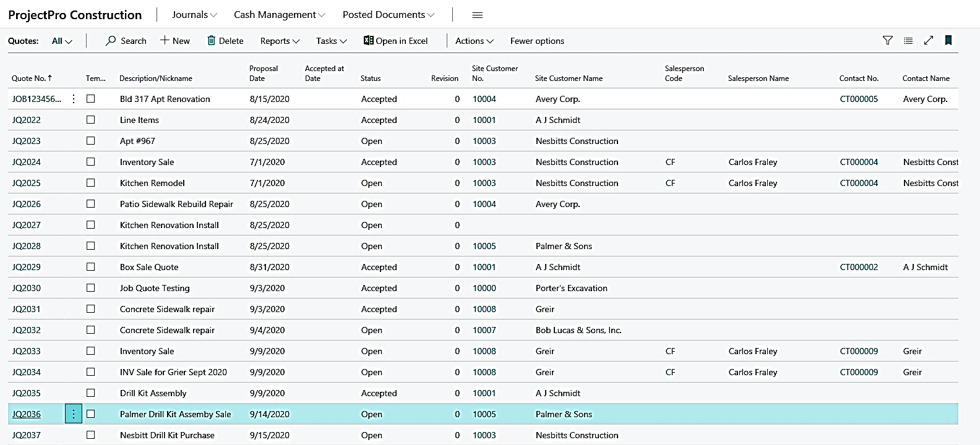Expand page to full-screen arrow icon
This screenshot has width=980, height=445.
click(928, 41)
